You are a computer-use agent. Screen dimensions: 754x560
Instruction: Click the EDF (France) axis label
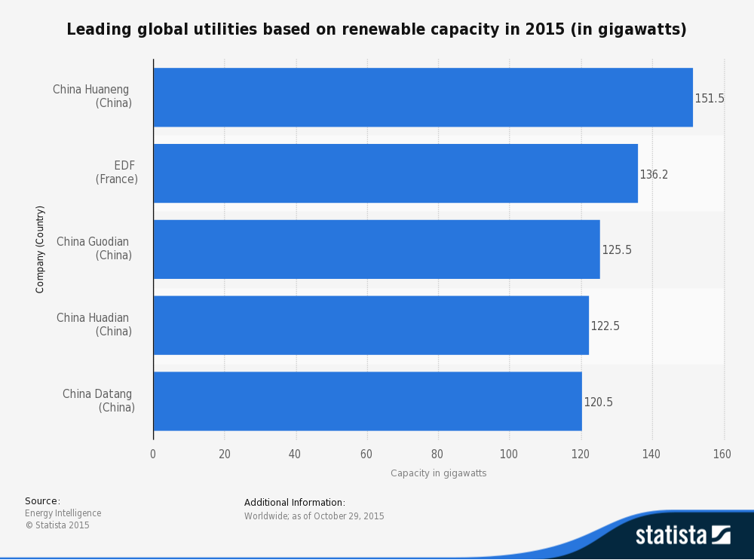[116, 172]
